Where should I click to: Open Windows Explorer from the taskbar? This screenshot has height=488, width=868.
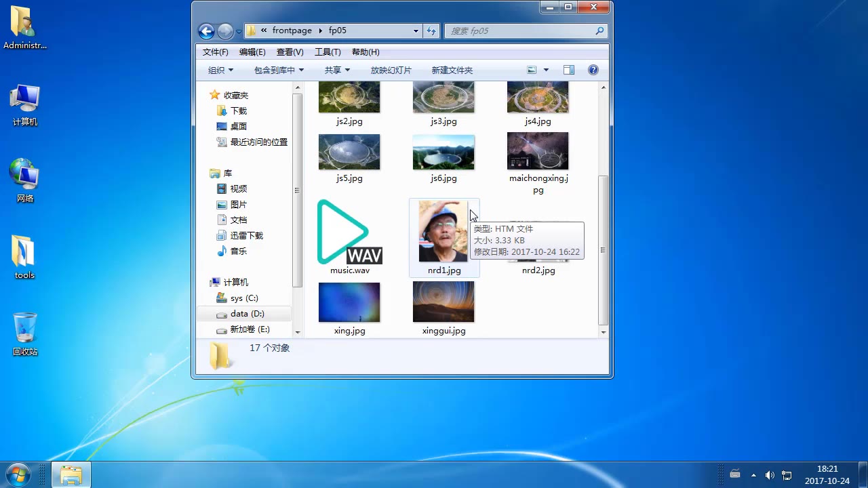point(71,474)
